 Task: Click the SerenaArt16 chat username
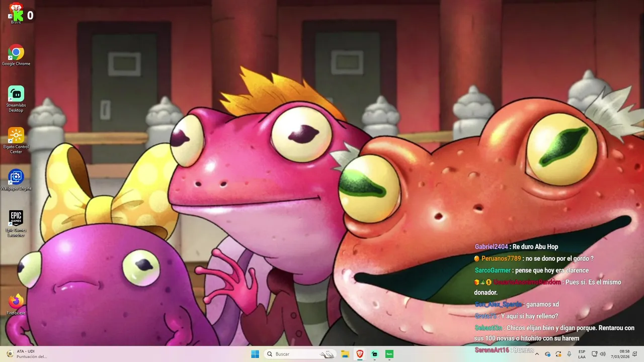(x=492, y=350)
